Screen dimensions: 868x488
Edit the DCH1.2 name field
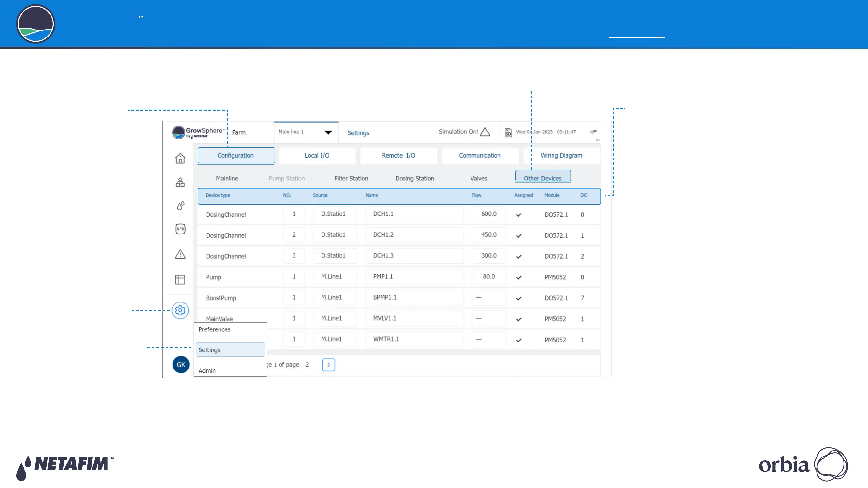(414, 235)
